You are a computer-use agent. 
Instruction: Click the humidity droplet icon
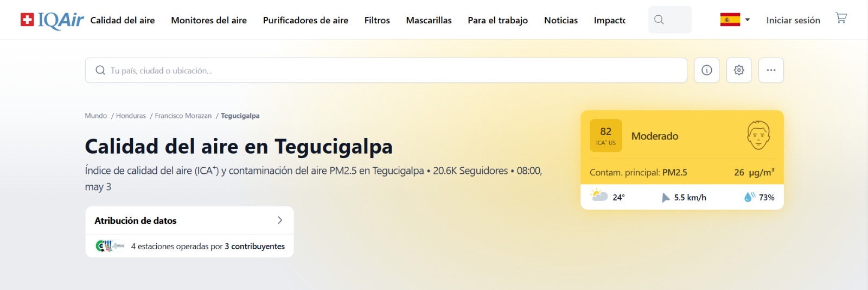(x=749, y=197)
